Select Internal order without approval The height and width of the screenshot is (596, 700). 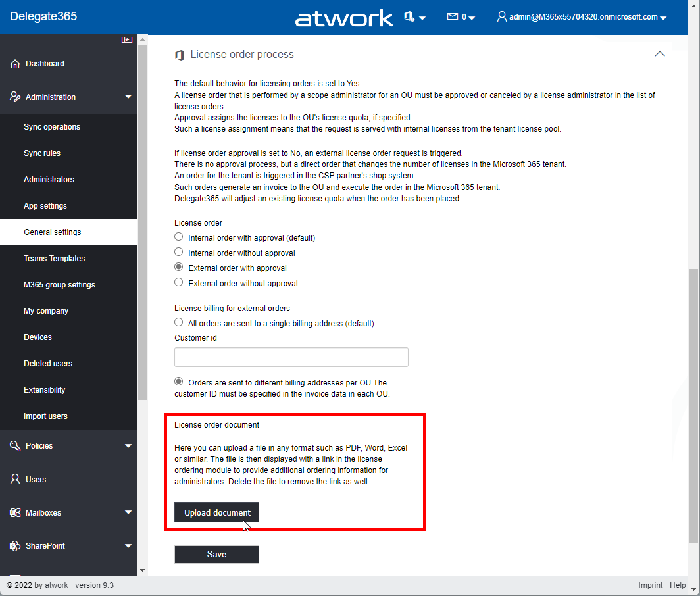pyautogui.click(x=178, y=252)
